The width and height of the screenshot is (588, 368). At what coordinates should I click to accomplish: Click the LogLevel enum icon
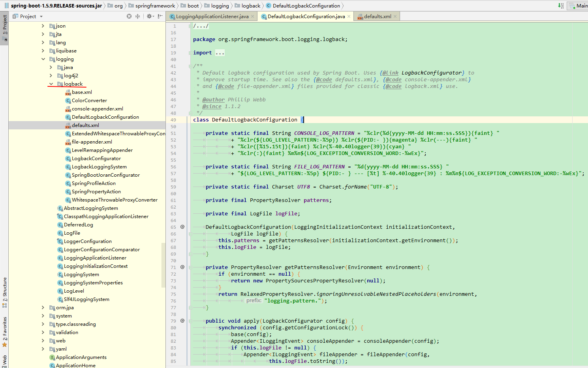pos(60,291)
